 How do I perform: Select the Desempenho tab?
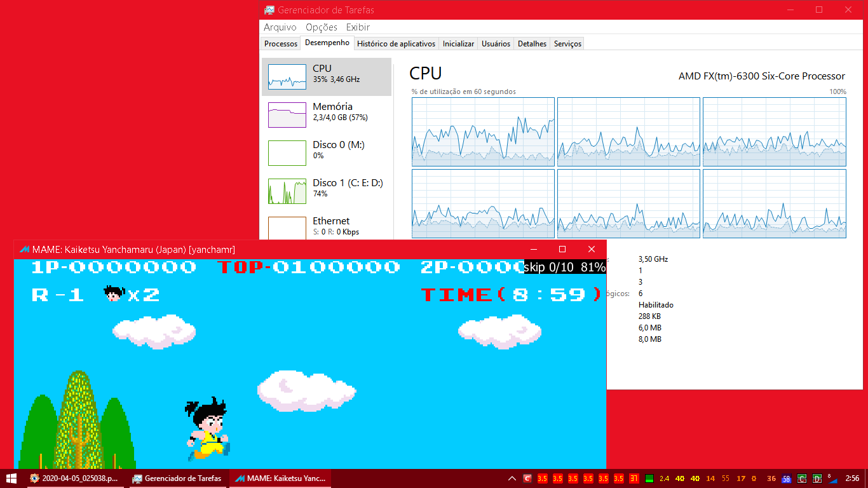pos(327,43)
